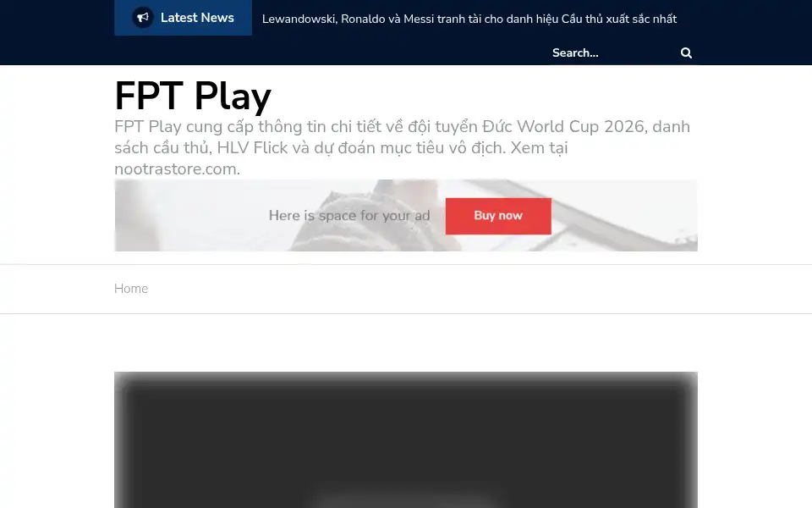Click the FPT Play tagline description text
The width and height of the screenshot is (812, 508).
[403, 147]
